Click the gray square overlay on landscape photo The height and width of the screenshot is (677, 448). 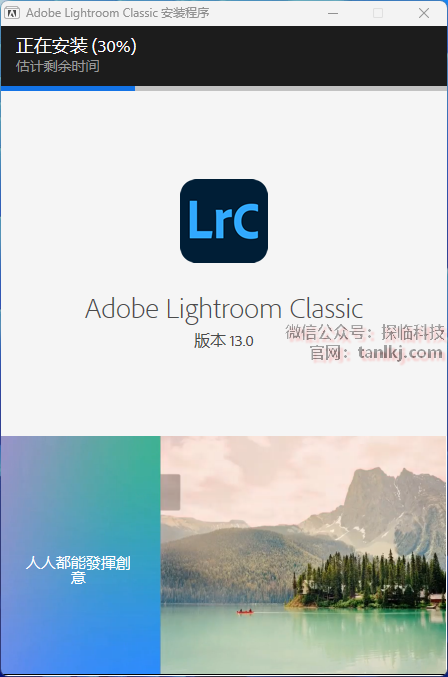pos(170,492)
